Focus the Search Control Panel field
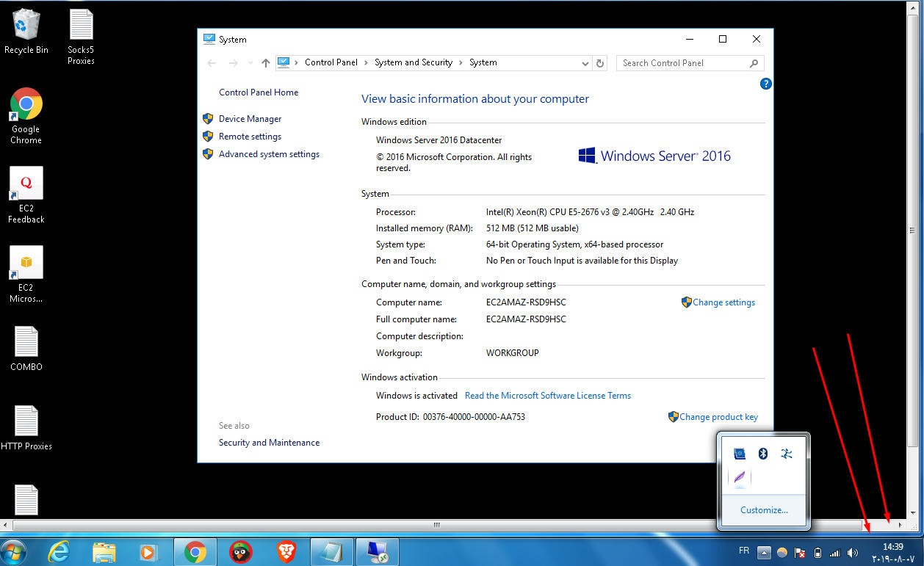 [683, 63]
